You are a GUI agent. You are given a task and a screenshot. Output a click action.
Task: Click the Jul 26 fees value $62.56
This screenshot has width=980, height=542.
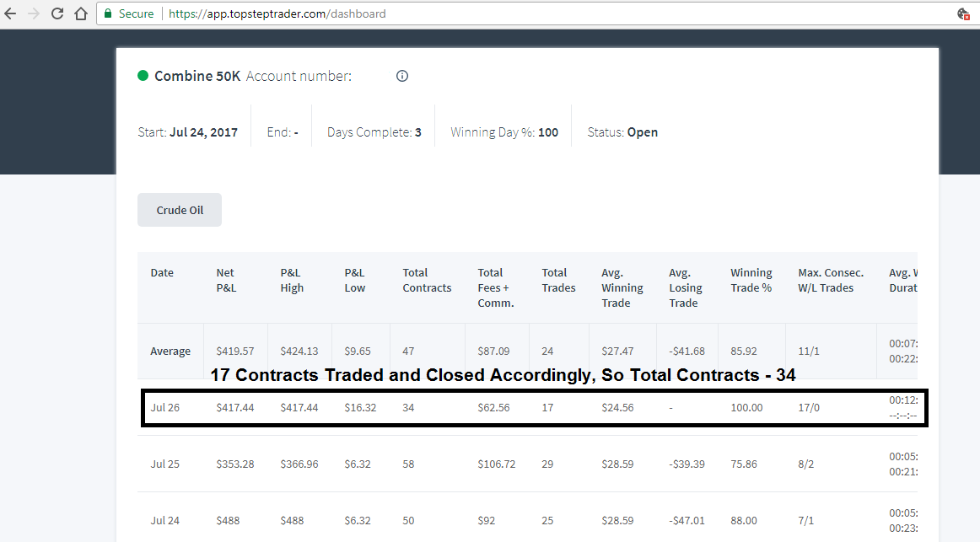[x=493, y=408]
